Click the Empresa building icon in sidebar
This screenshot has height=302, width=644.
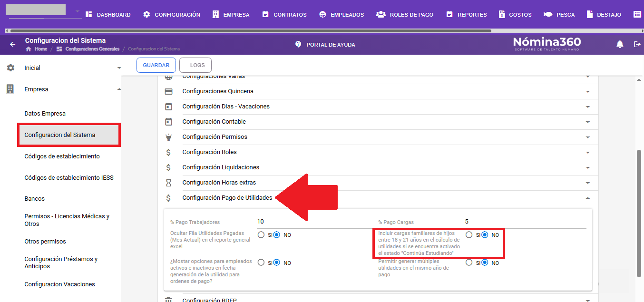coord(10,89)
